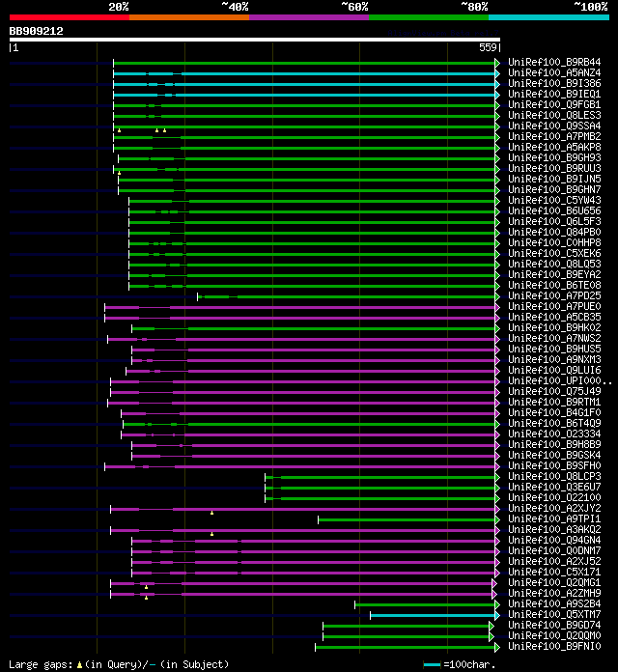Click the UniRef100_Q6L5F3 hit name

tap(554, 221)
